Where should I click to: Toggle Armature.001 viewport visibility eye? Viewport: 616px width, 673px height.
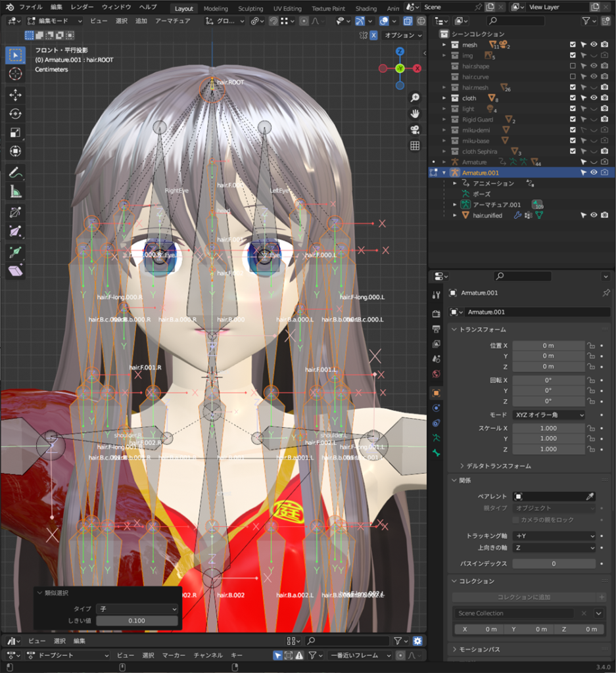[x=594, y=173]
